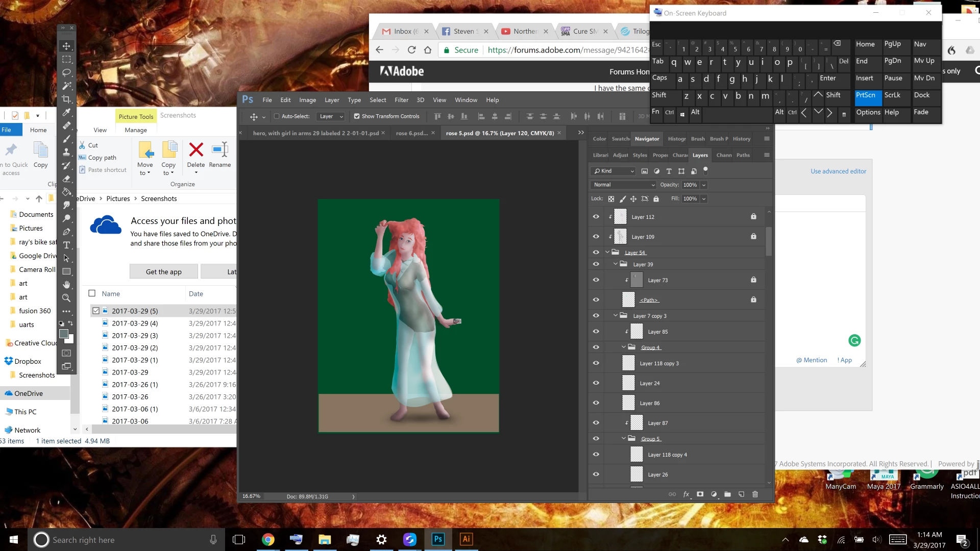Click the Get the app button
The height and width of the screenshot is (551, 980).
pos(163,272)
